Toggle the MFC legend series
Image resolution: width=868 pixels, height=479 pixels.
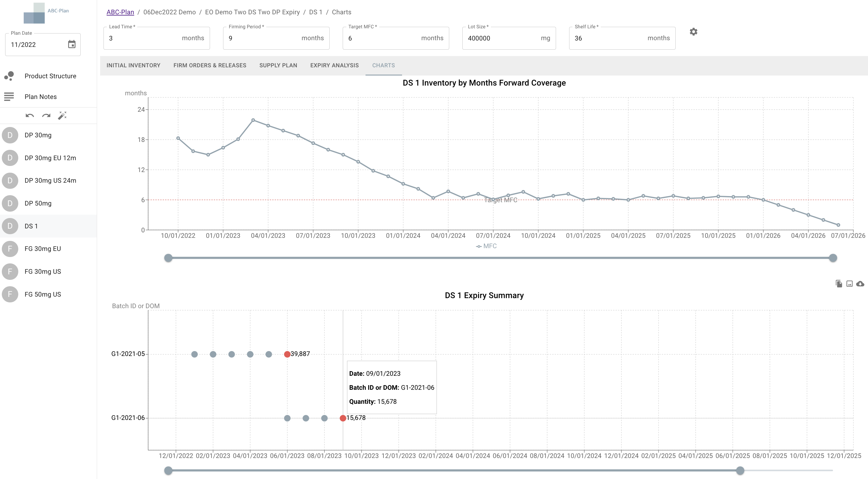486,246
